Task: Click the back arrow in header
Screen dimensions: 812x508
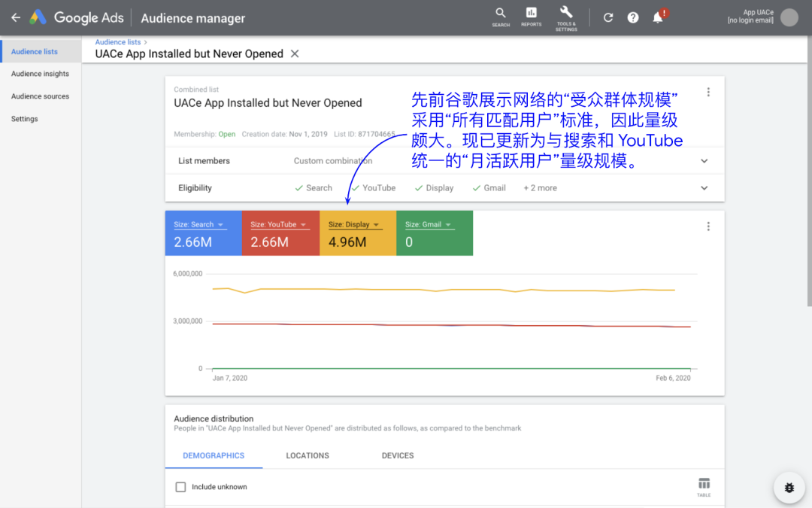Action: pyautogui.click(x=16, y=17)
